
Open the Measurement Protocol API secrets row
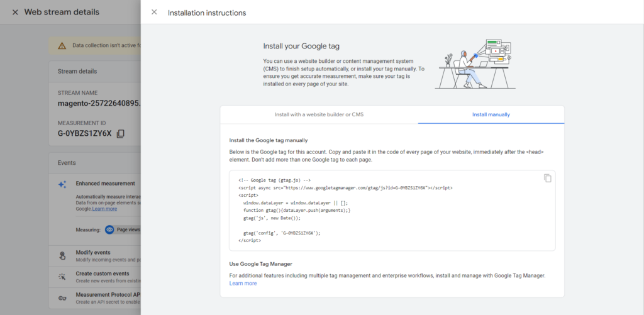point(95,298)
